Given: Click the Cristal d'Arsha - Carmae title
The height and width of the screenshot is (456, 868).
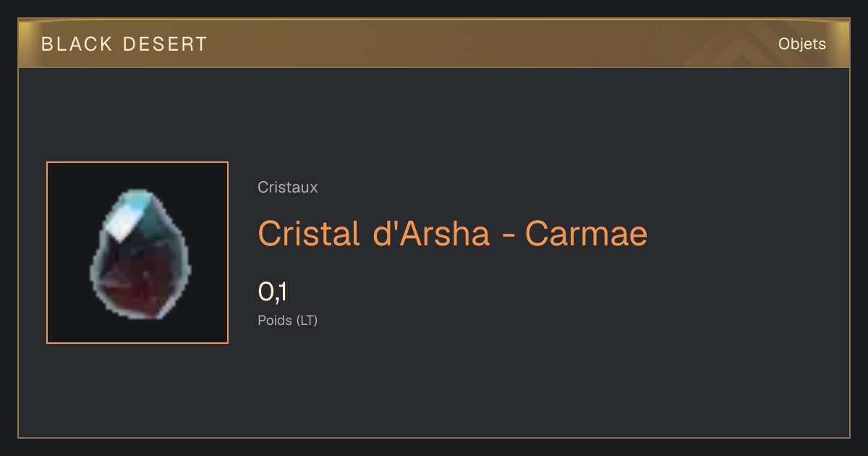Looking at the screenshot, I should [453, 233].
